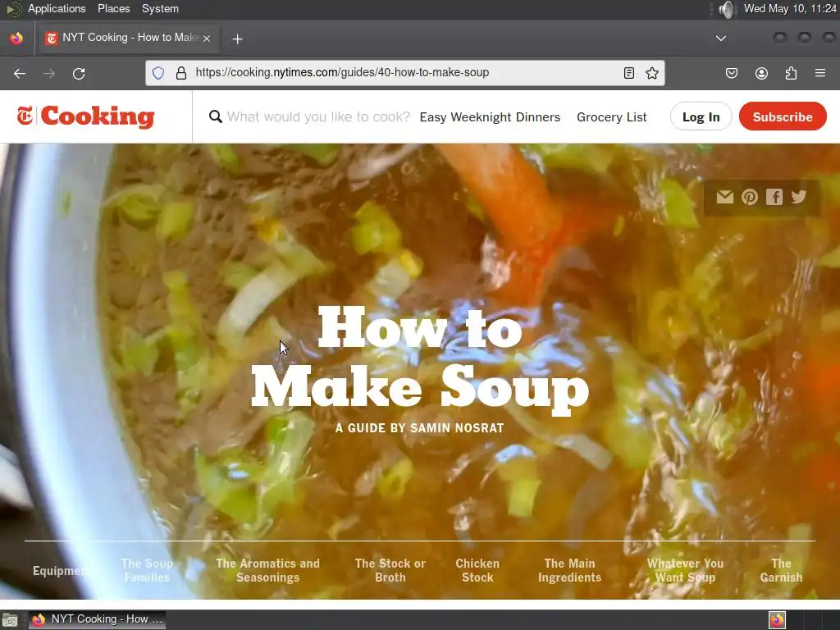This screenshot has height=630, width=840.
Task: Jump to the Equipment section
Action: pos(58,571)
